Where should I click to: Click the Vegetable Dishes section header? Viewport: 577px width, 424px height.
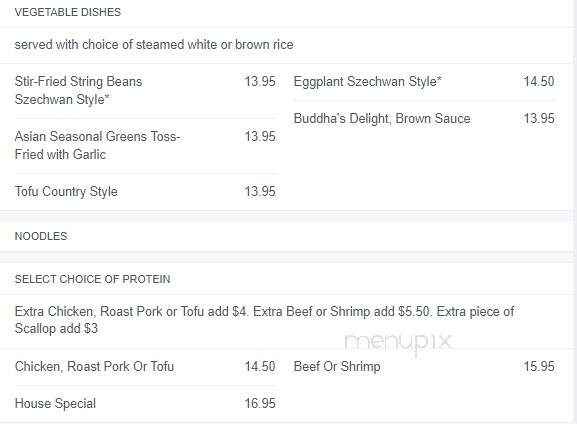coord(68,12)
